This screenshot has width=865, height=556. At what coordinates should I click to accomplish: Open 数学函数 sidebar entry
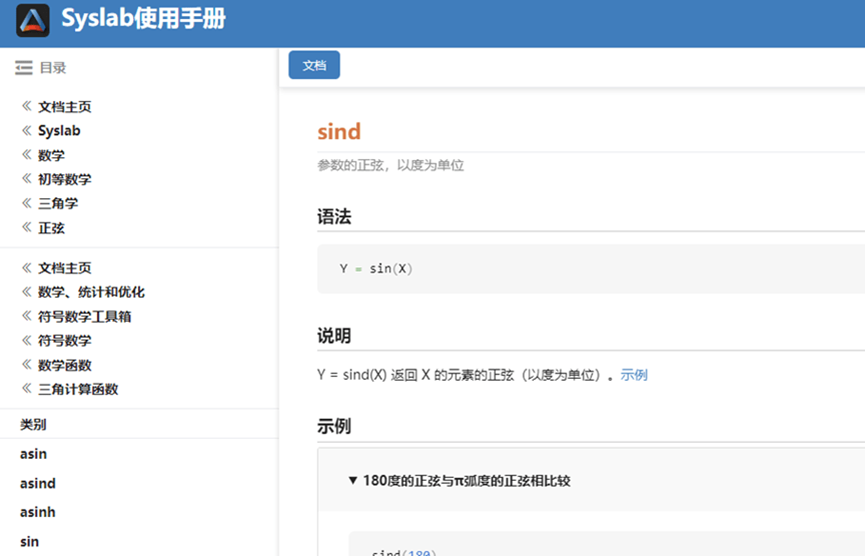click(x=65, y=365)
